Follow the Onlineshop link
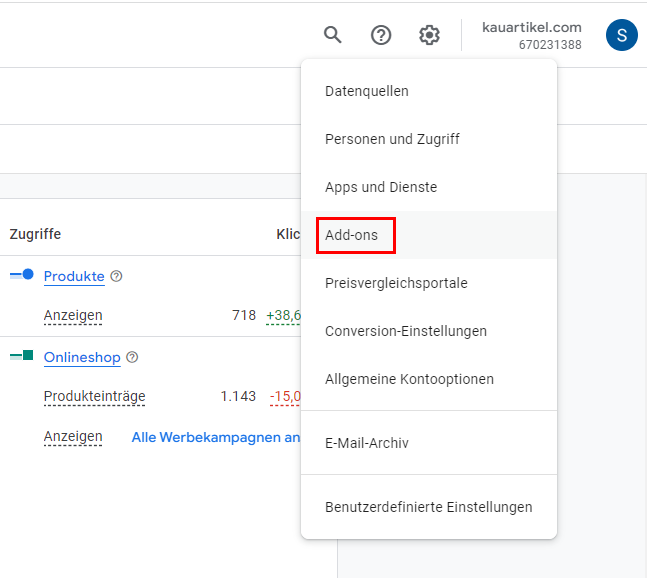The width and height of the screenshot is (647, 578). (82, 357)
